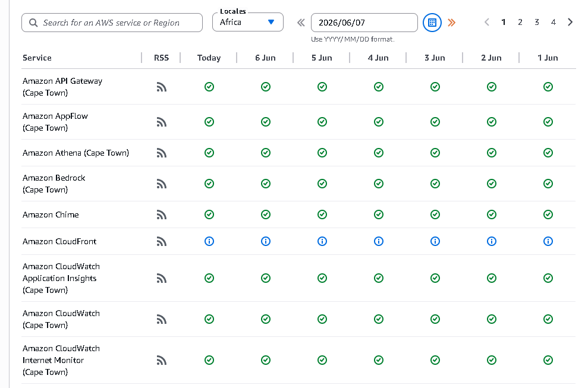Click the 3 Jun column header

tap(435, 58)
